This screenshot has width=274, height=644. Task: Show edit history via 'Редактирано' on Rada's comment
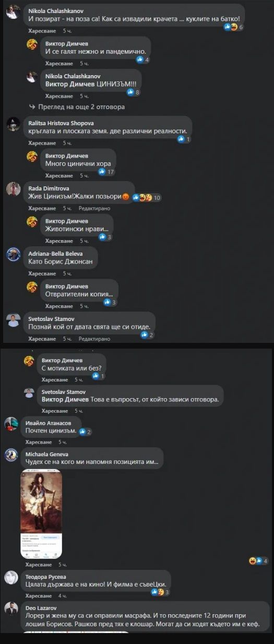tap(94, 208)
